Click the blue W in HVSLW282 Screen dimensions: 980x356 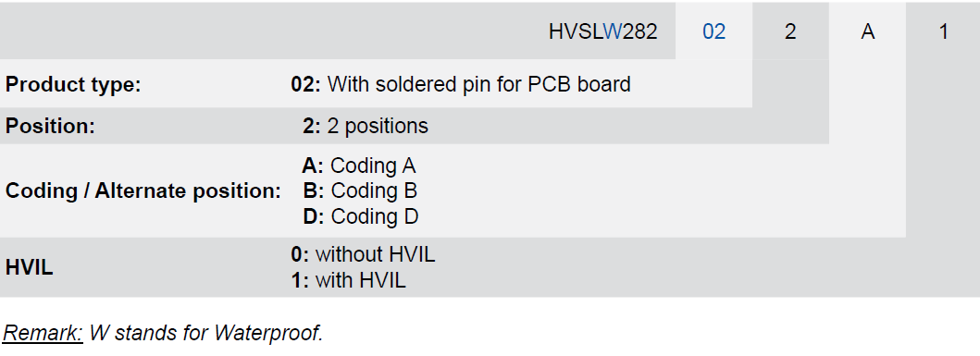point(613,31)
